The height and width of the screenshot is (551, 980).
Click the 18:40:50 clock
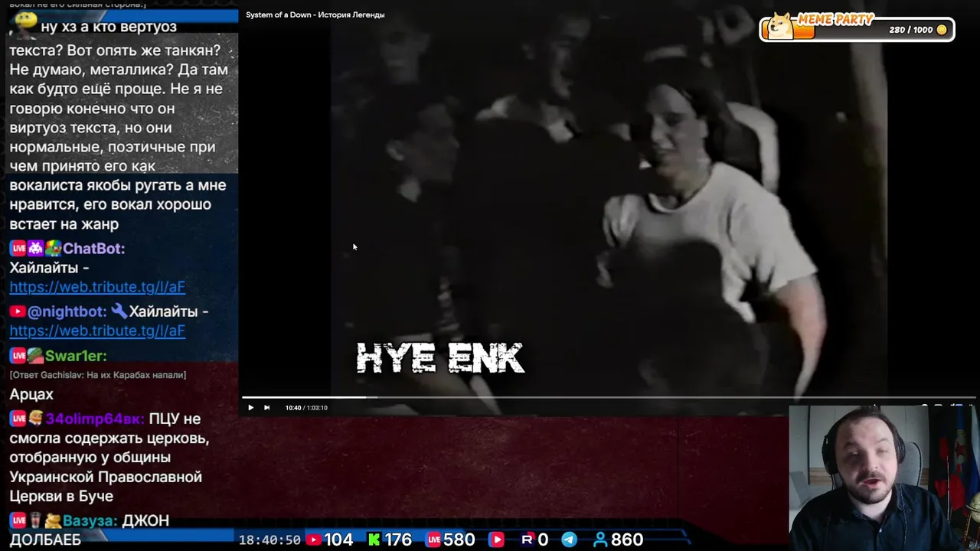pos(269,540)
